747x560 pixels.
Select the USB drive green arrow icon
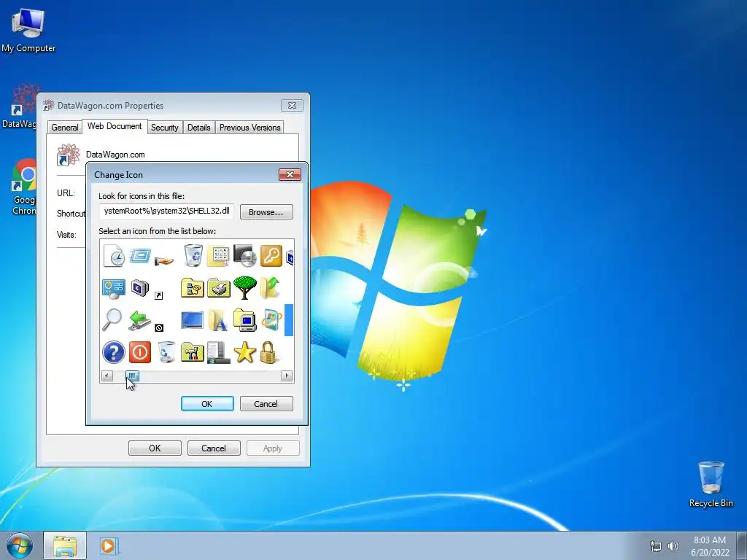(140, 321)
